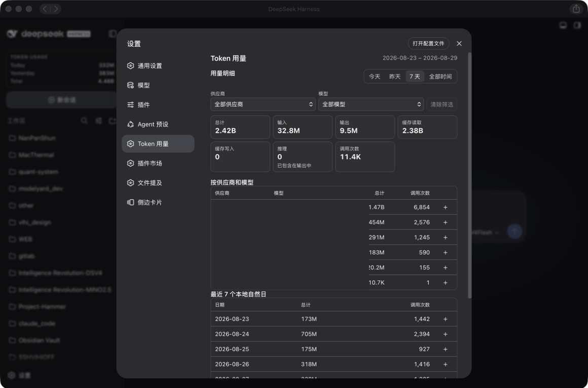Screen dimensions: 588x388
Task: Open MacThermal folder in the background sidebar
Action: [x=32, y=155]
